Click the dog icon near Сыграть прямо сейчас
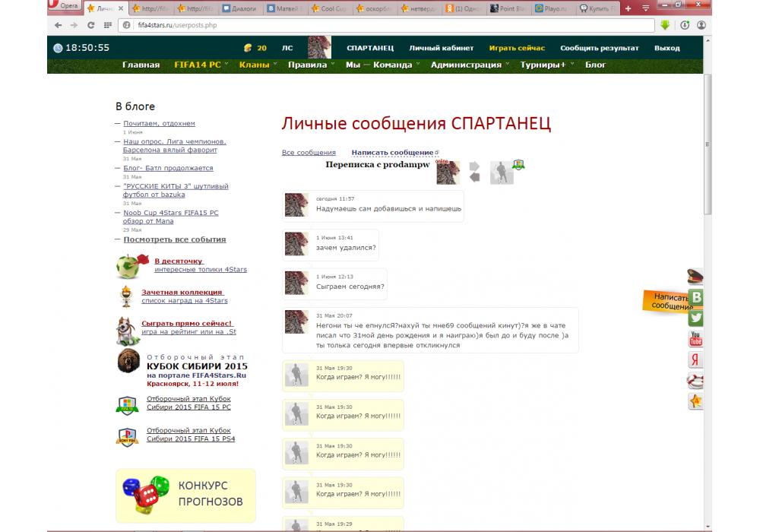Image resolution: width=760 pixels, height=532 pixels. click(x=127, y=331)
